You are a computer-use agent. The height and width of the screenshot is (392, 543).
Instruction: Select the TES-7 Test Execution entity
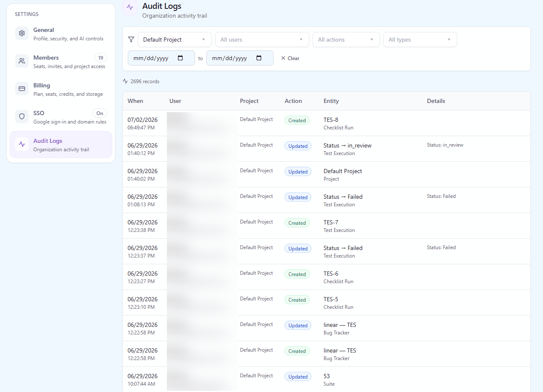(x=339, y=226)
